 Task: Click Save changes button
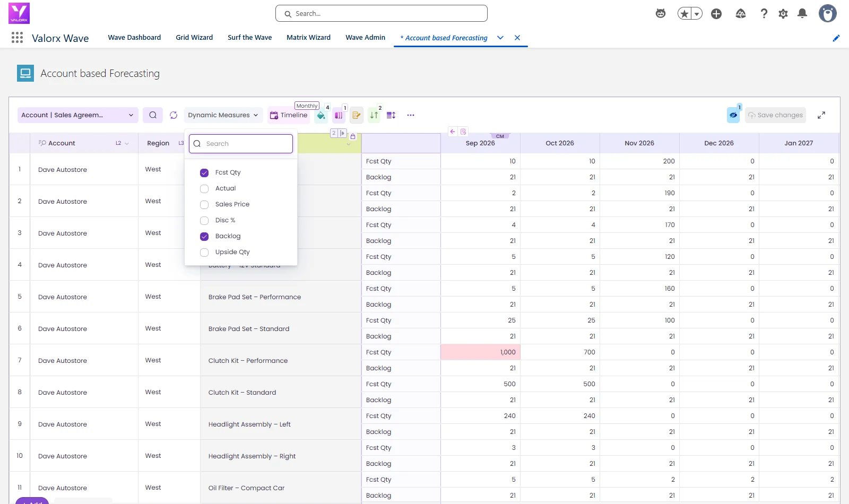tap(775, 115)
